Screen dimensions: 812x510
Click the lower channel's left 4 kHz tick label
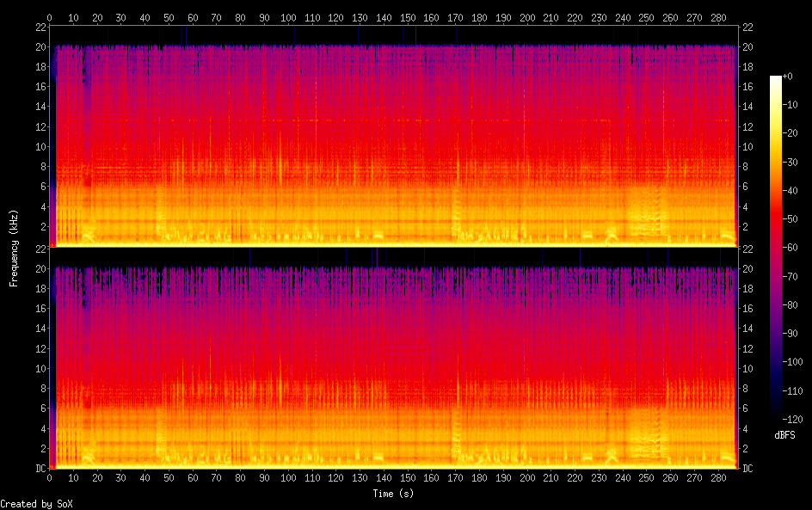point(41,428)
